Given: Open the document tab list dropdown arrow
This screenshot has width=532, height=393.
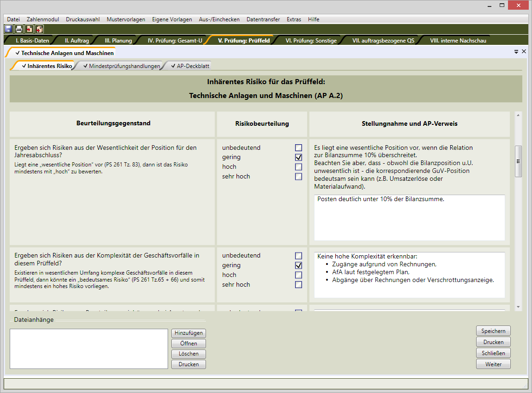Looking at the screenshot, I should point(516,52).
